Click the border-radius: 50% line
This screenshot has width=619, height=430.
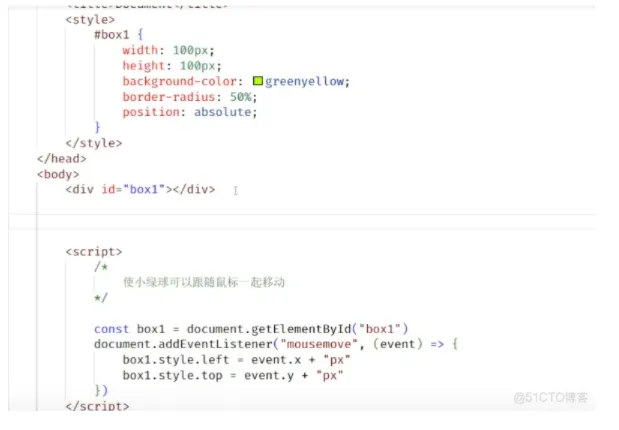[189, 97]
